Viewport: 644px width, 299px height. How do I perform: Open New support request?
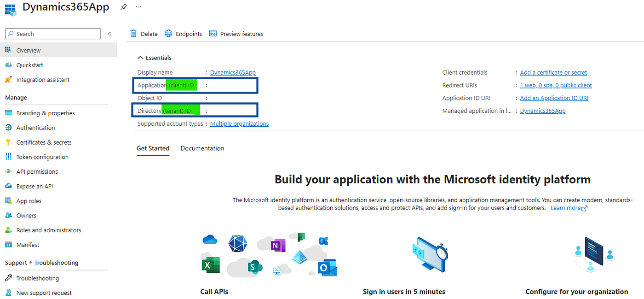tap(44, 293)
